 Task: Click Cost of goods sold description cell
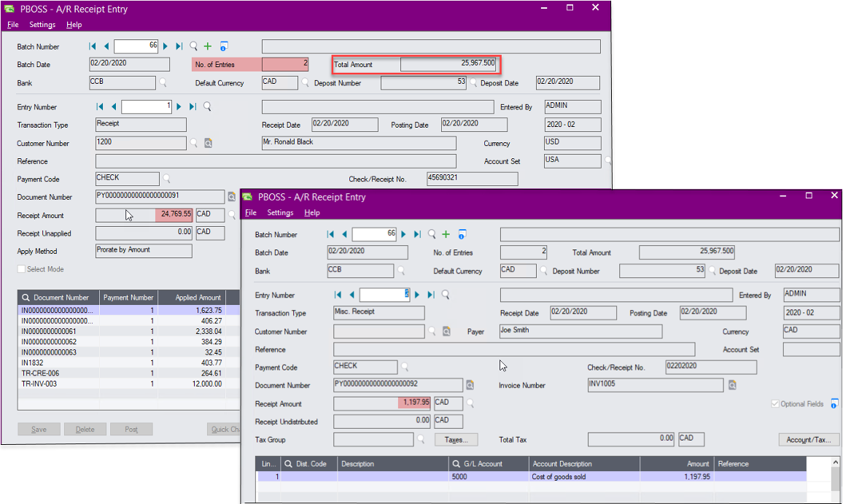pos(584,476)
